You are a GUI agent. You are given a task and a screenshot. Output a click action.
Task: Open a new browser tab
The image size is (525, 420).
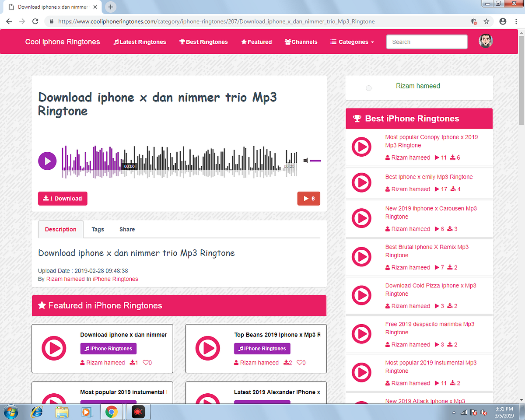click(111, 7)
